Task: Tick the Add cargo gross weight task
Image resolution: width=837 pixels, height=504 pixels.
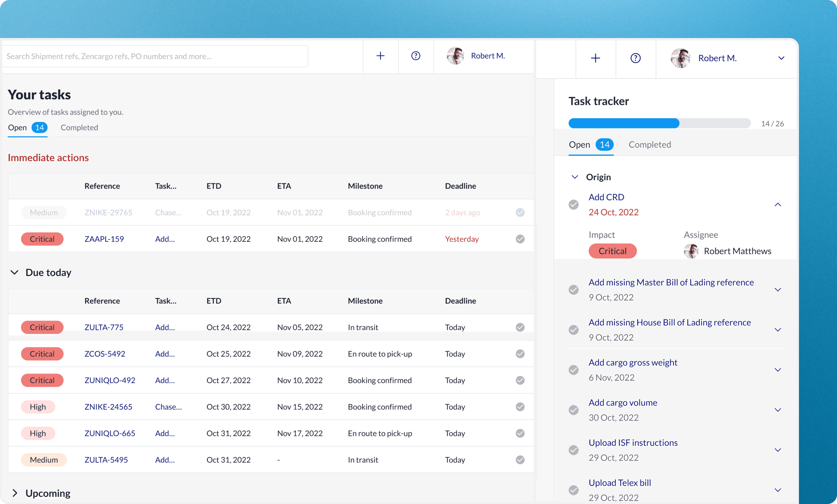Action: click(x=573, y=369)
